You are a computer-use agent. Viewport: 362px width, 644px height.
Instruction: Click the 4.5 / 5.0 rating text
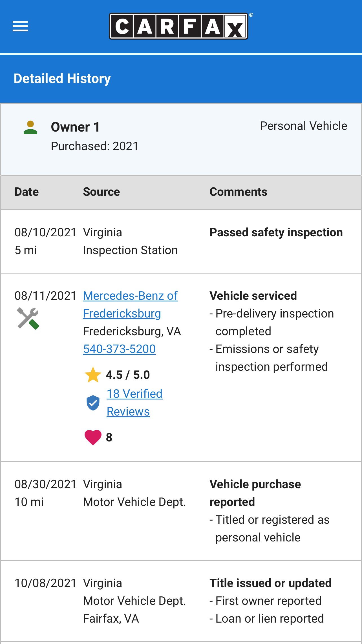128,375
